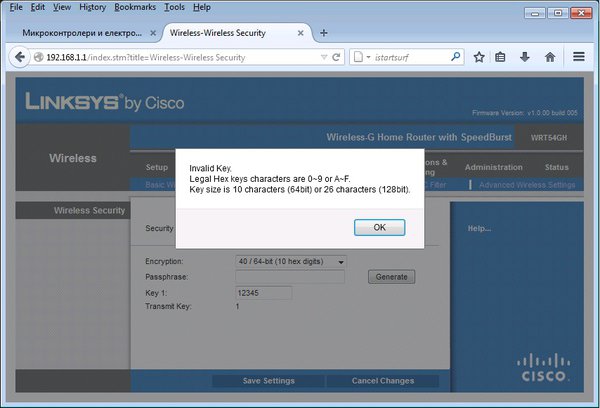600x408 pixels.
Task: Bookmark this page with the star icon
Action: [479, 57]
